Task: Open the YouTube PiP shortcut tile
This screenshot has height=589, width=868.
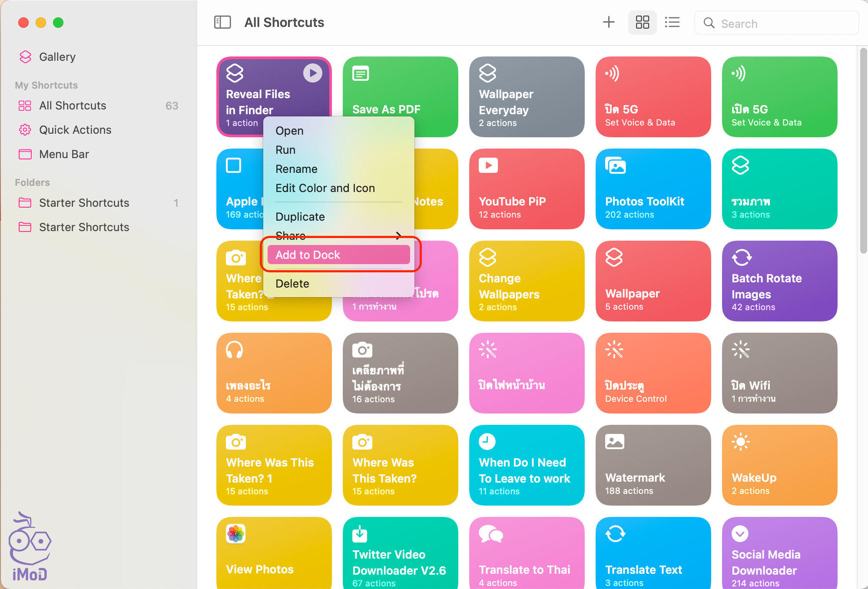Action: coord(527,189)
